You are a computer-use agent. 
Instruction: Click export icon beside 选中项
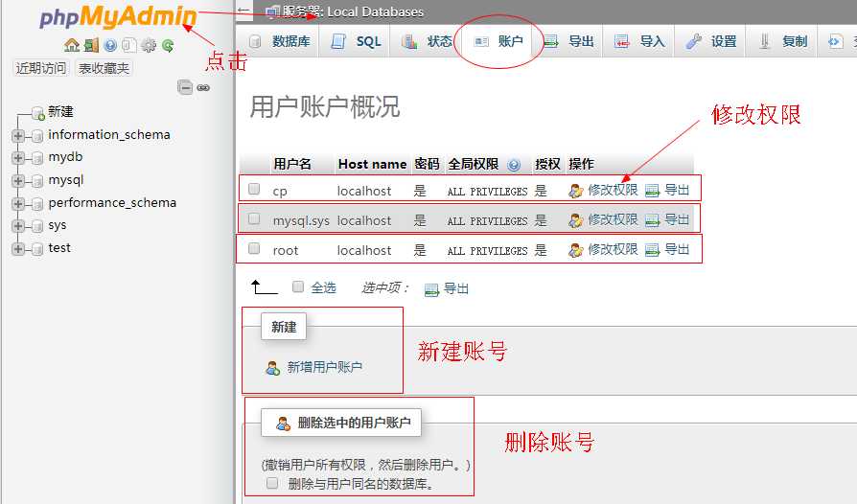point(431,289)
